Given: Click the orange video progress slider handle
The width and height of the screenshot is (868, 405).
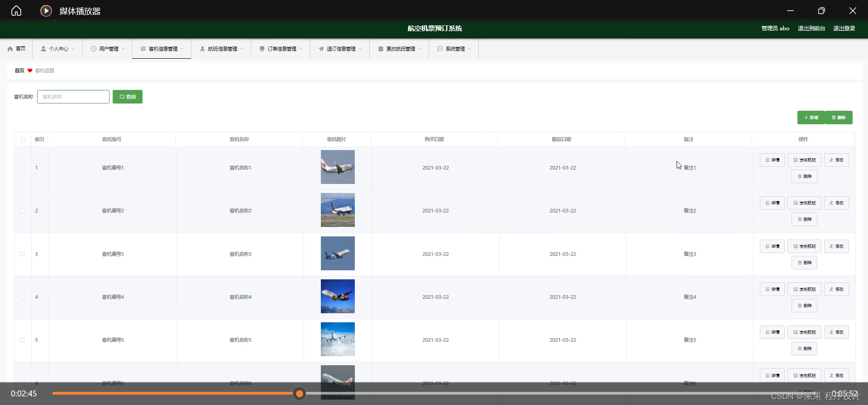Looking at the screenshot, I should coord(299,394).
